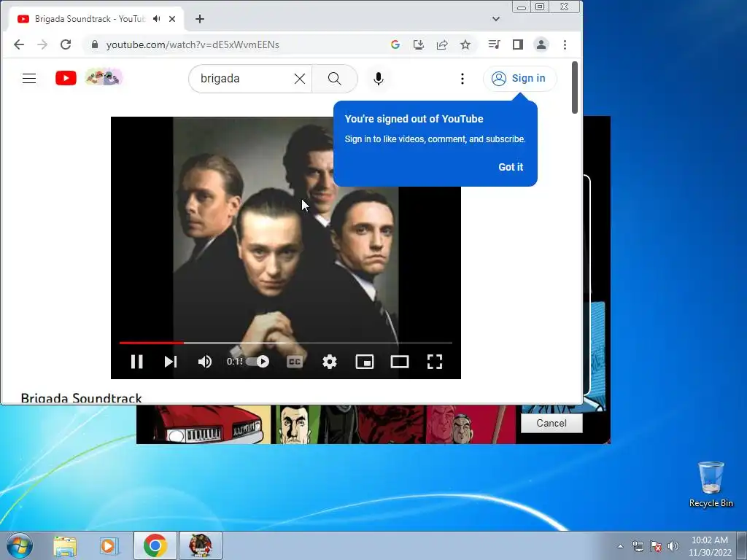
Task: Reload the YouTube page
Action: point(66,44)
